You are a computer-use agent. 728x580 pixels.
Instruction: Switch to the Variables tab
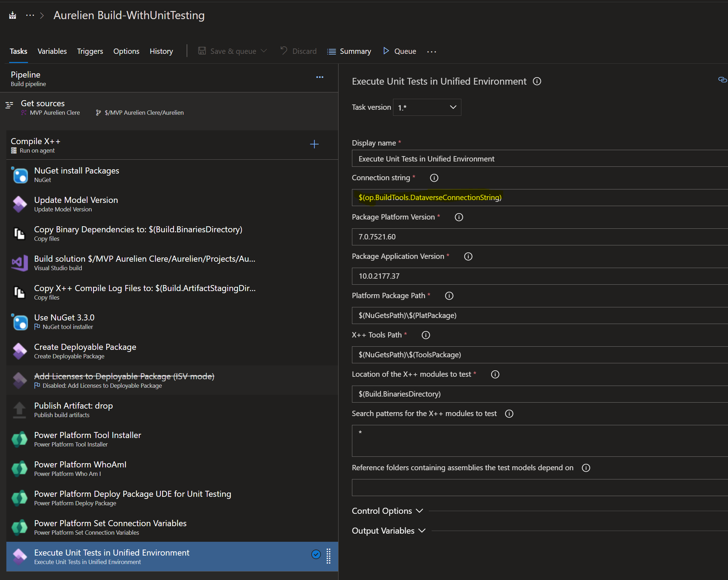pyautogui.click(x=52, y=51)
